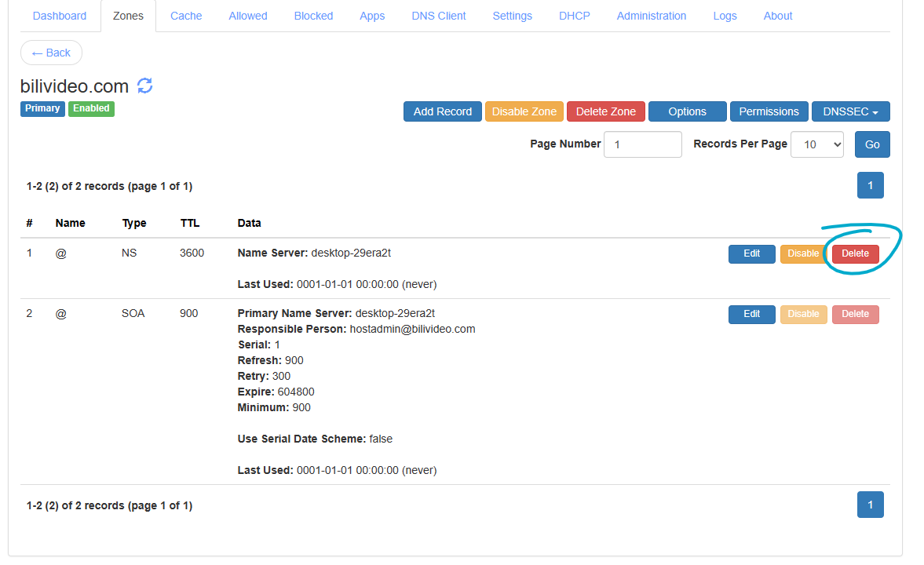Click the Retry: 300 line
This screenshot has width=924, height=565.
click(264, 376)
